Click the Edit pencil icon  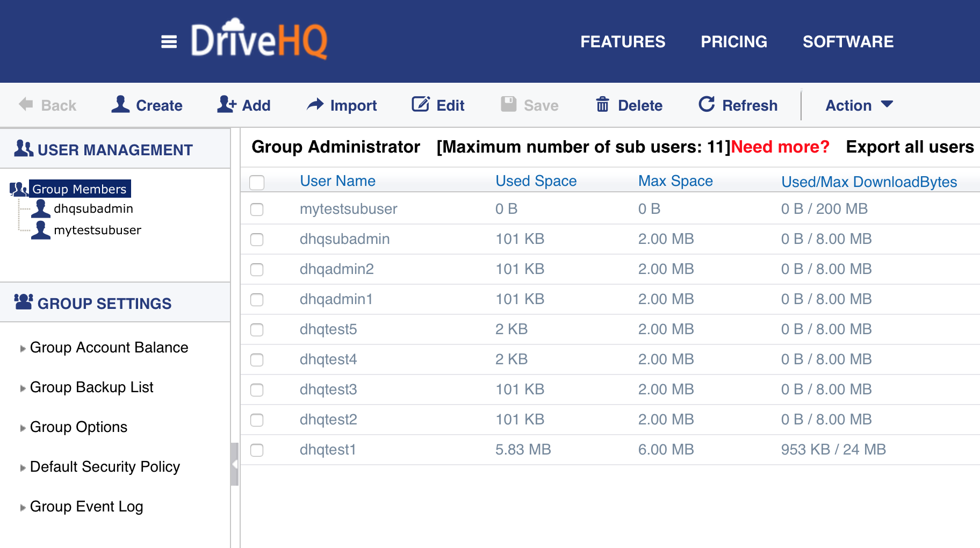click(421, 104)
